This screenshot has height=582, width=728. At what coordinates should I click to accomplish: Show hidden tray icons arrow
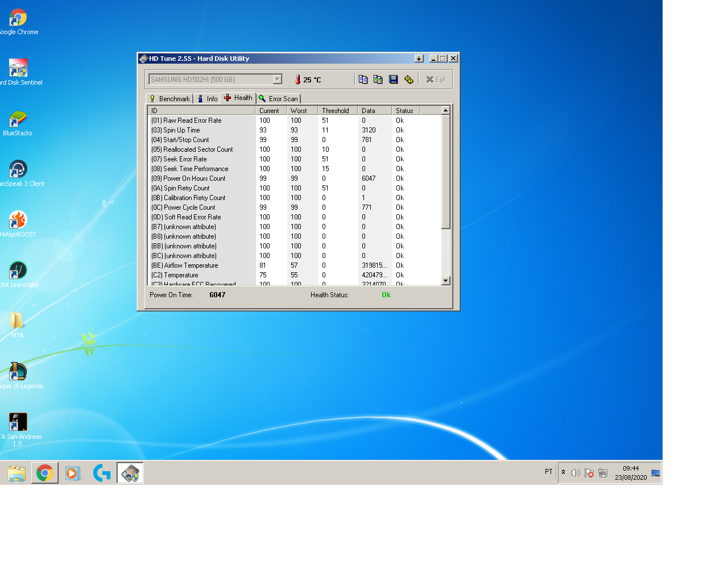coord(564,472)
